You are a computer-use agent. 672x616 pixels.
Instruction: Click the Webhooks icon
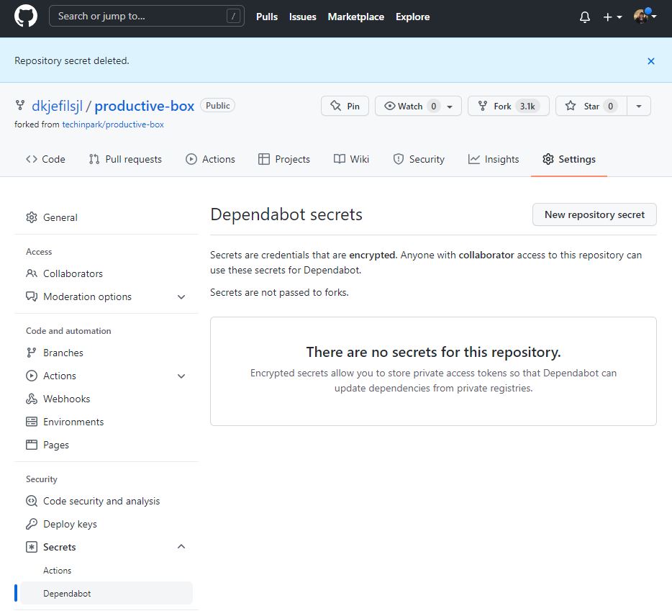tap(31, 399)
